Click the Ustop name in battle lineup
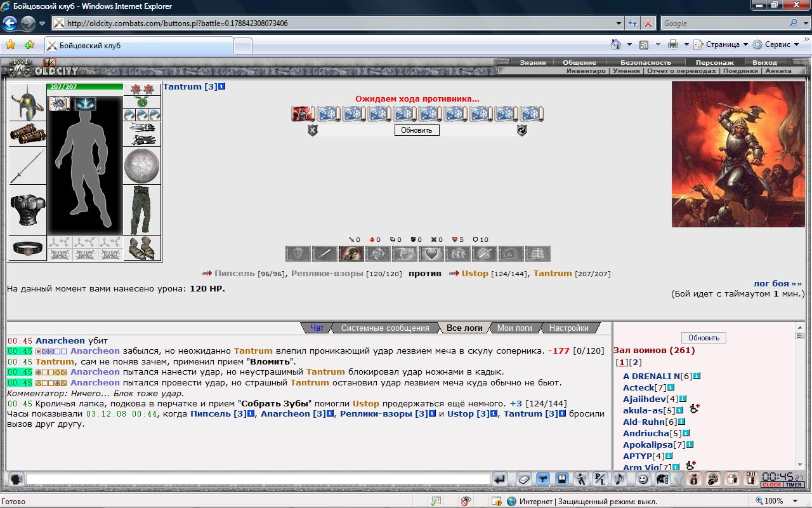 point(475,273)
